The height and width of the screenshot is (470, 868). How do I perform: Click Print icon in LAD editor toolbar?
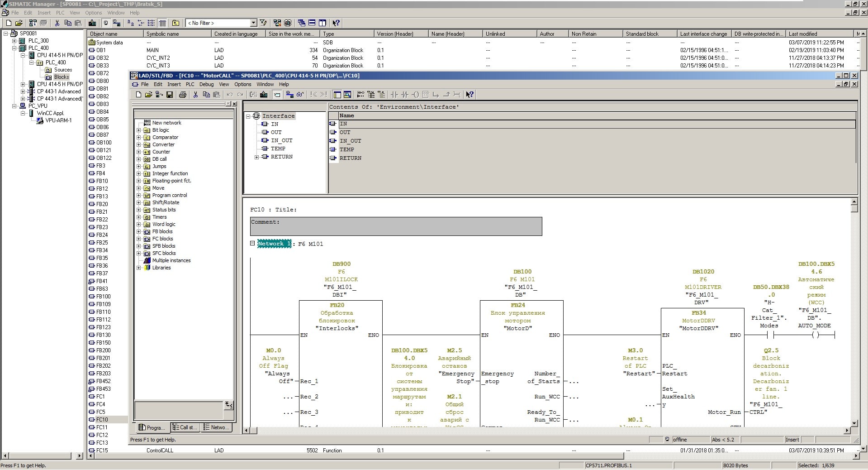coord(183,95)
